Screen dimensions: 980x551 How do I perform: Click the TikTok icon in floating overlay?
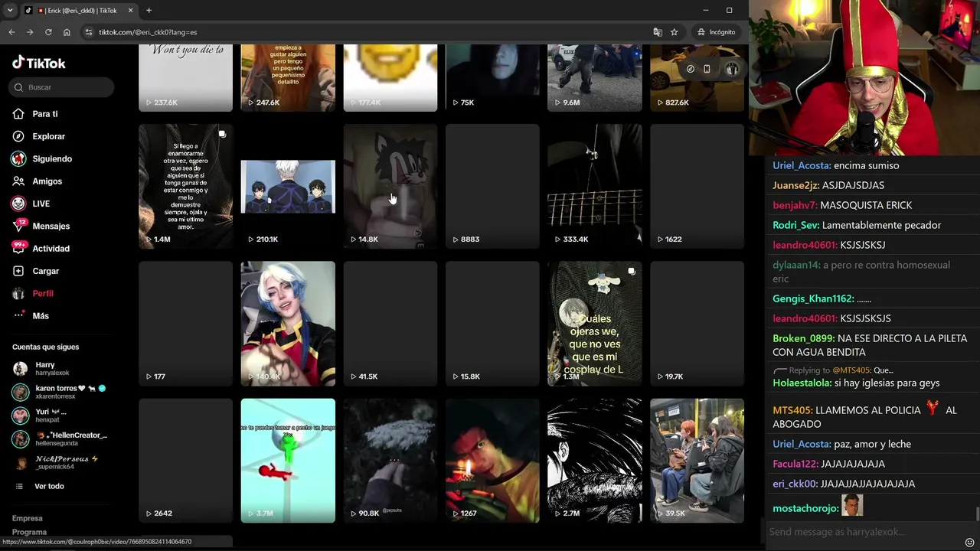point(691,69)
